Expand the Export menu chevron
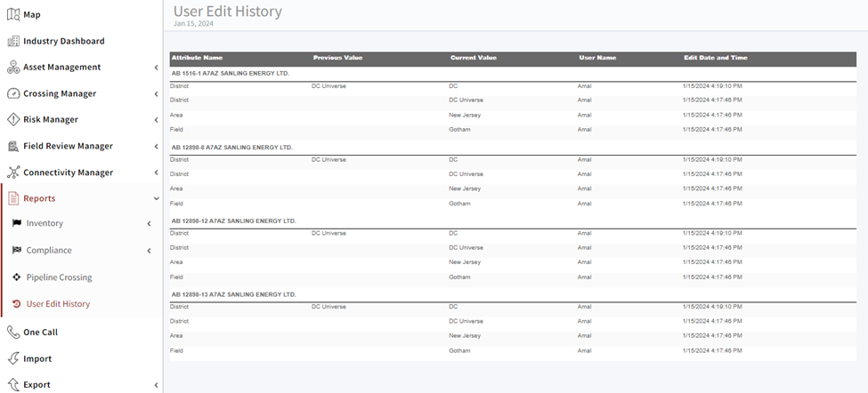 pyautogui.click(x=156, y=385)
